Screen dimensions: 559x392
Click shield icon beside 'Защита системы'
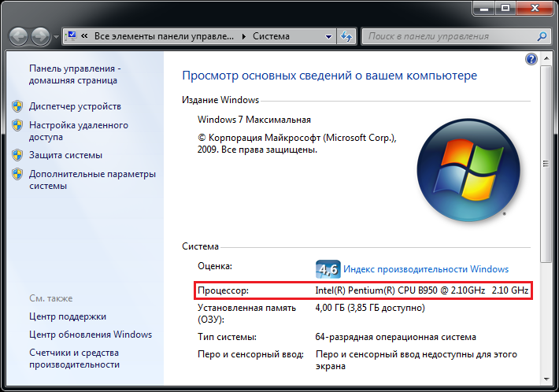click(17, 155)
